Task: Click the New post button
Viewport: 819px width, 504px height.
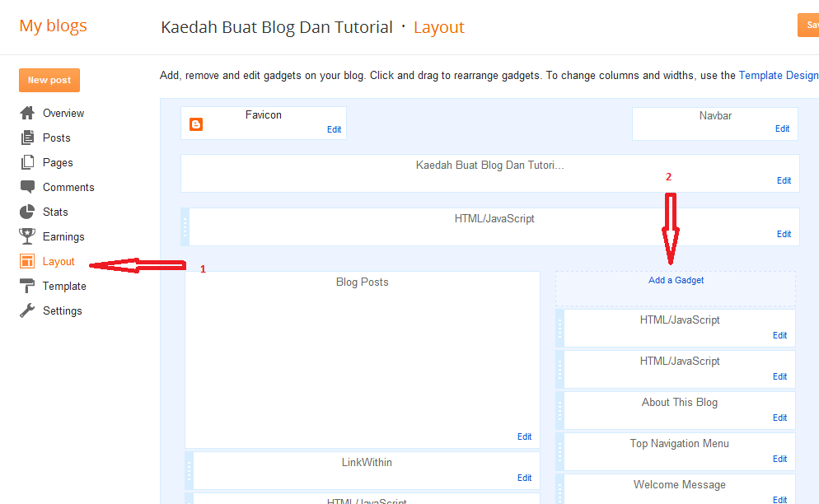Action: click(x=49, y=80)
